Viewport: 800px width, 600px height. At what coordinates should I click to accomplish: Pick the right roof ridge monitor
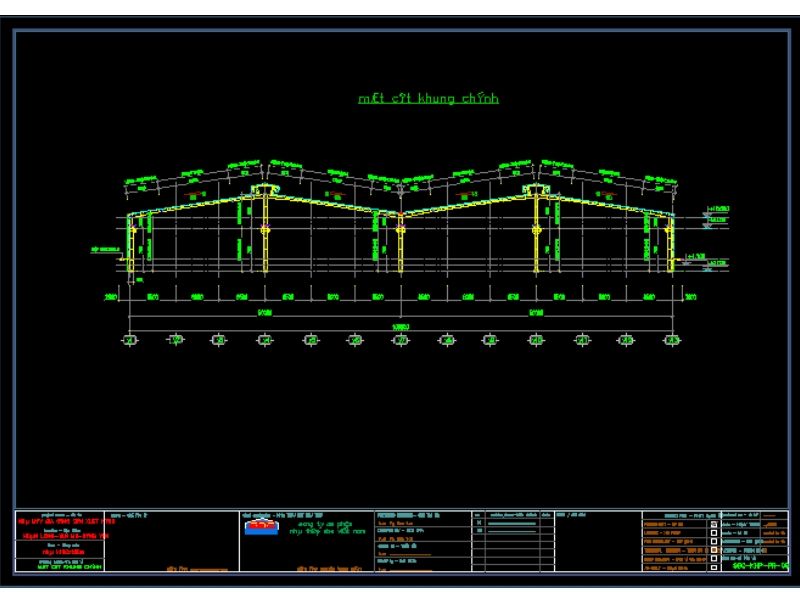pyautogui.click(x=537, y=190)
